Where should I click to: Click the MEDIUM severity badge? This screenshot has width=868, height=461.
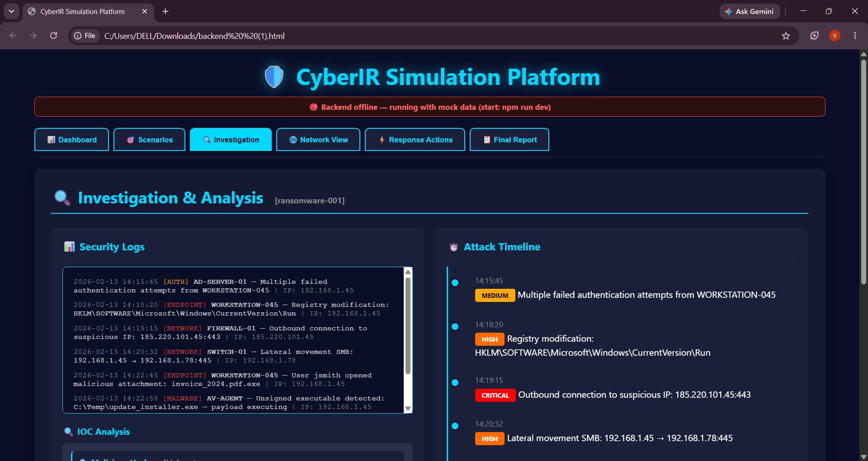(495, 296)
